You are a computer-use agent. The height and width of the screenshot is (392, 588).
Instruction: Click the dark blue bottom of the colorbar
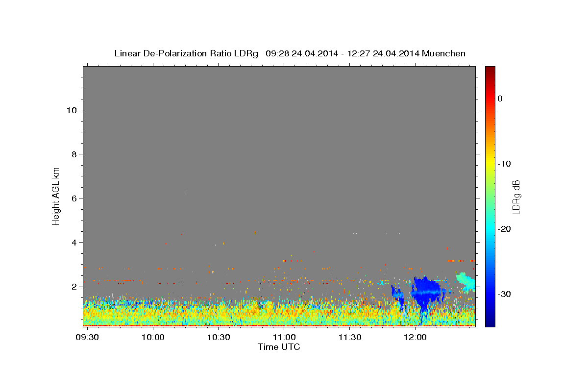[490, 322]
